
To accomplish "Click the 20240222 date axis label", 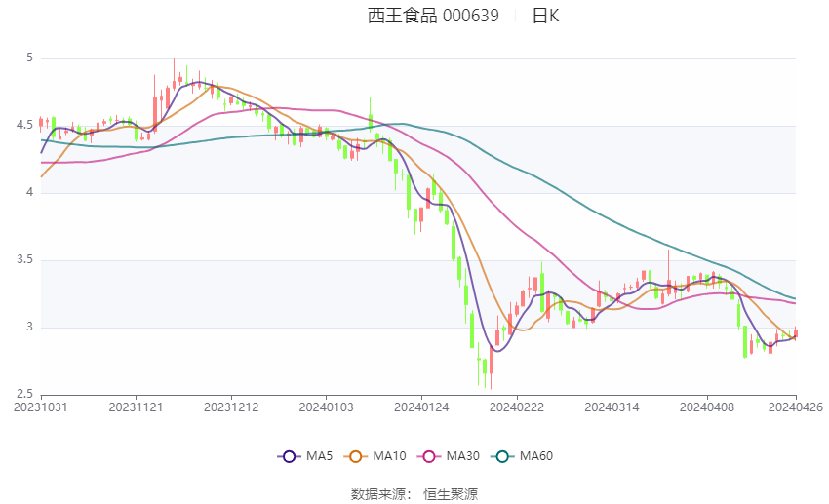I will [517, 407].
